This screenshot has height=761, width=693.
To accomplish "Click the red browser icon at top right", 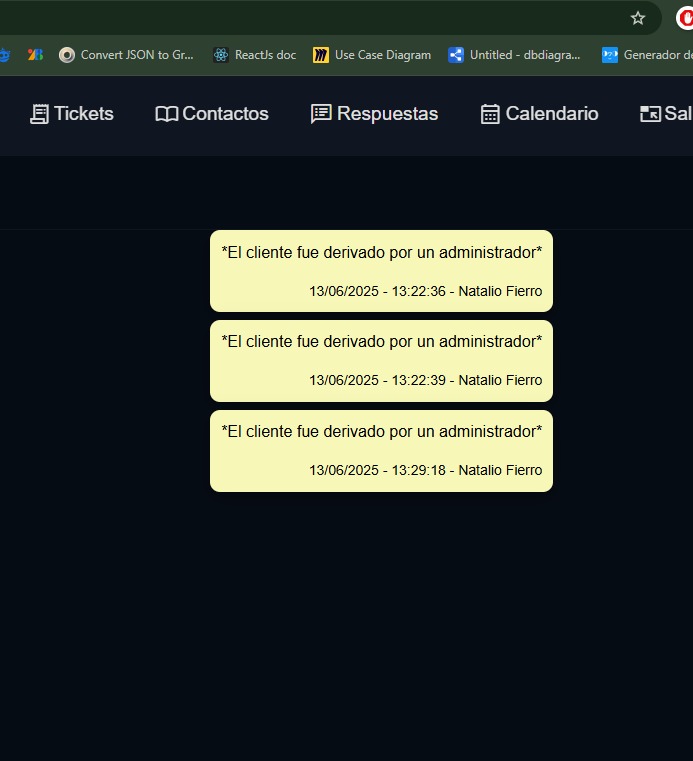I will tap(685, 18).
